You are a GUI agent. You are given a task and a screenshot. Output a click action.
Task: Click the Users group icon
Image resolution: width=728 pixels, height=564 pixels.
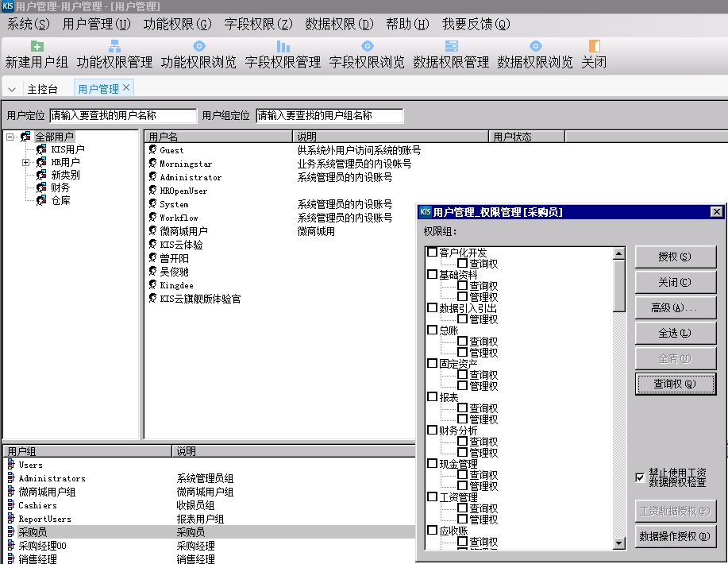coord(11,464)
